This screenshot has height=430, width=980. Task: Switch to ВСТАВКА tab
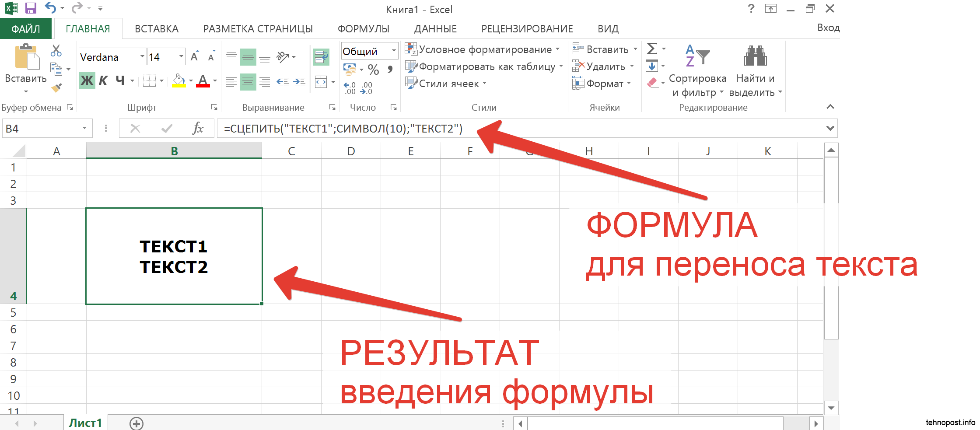click(x=157, y=29)
